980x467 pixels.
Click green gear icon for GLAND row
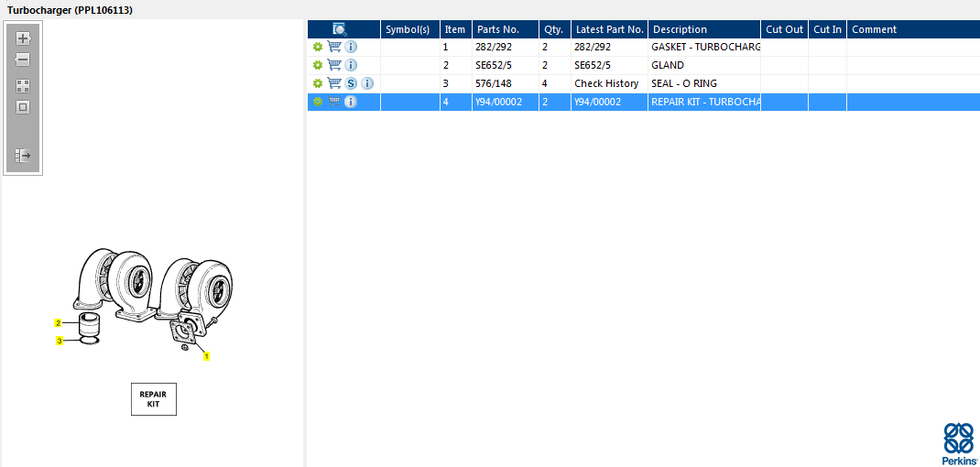pyautogui.click(x=318, y=65)
